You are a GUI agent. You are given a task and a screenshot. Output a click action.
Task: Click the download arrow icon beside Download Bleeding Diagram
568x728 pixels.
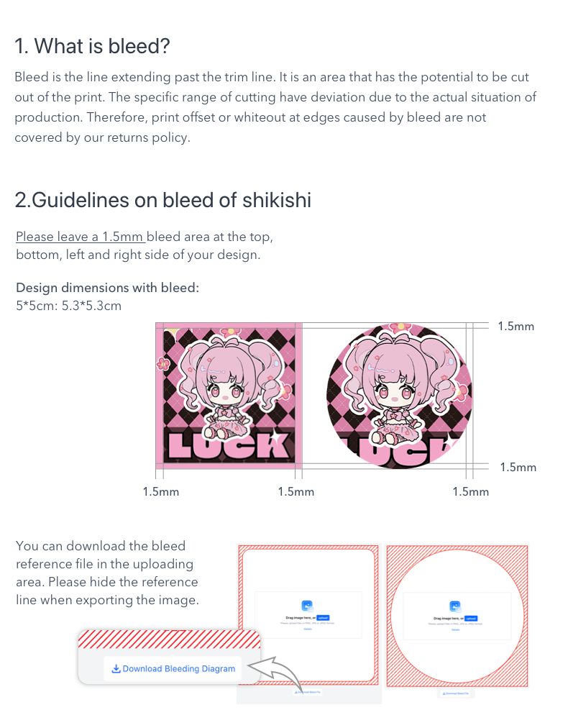116,668
